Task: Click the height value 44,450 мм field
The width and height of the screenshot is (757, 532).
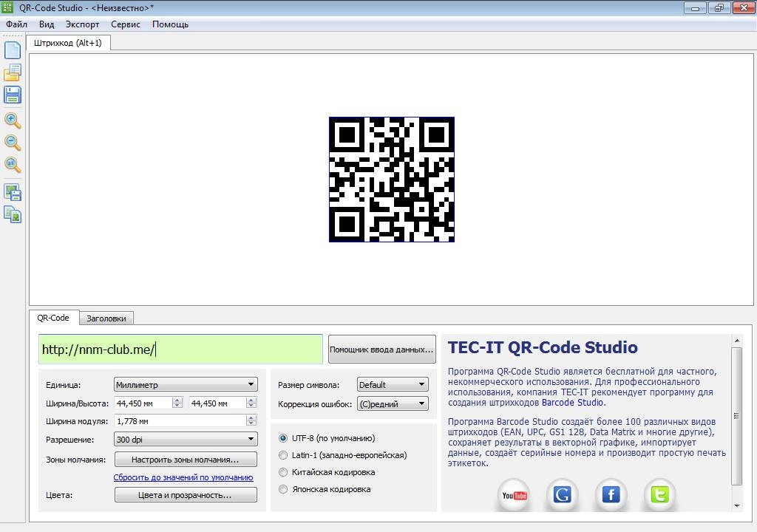Action: pos(218,403)
